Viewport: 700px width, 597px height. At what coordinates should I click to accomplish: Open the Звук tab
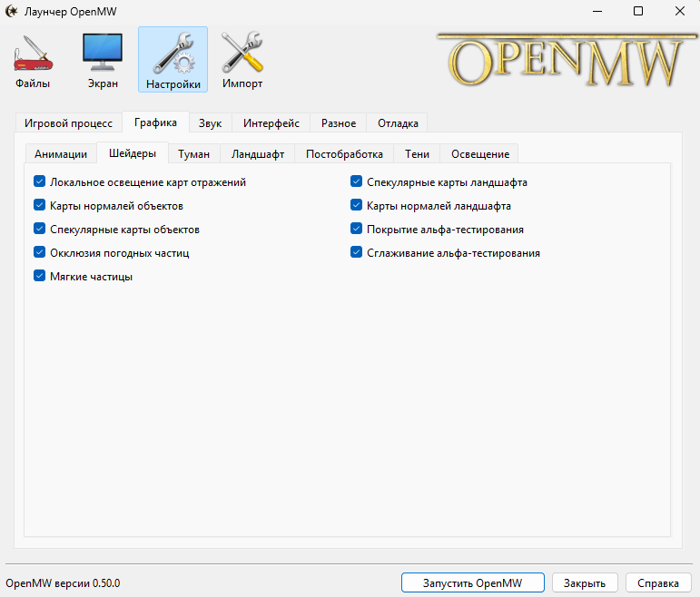point(210,123)
